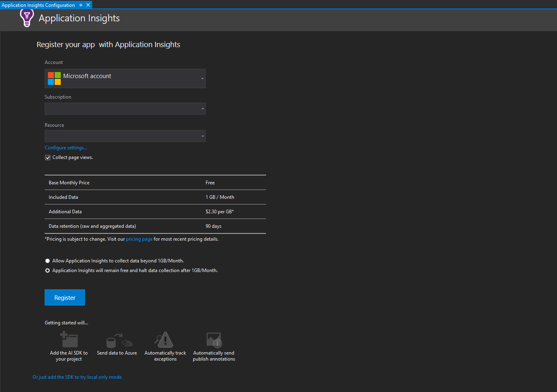Click the 'Free' price value
This screenshot has width=557, height=392.
pyautogui.click(x=210, y=183)
